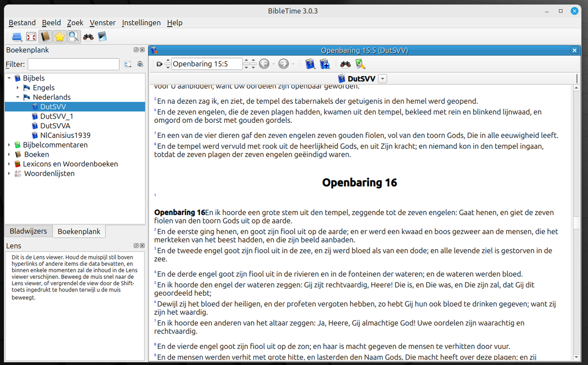The width and height of the screenshot is (588, 365).
Task: Expand the Bijbelcommentaren category
Action: (8, 144)
